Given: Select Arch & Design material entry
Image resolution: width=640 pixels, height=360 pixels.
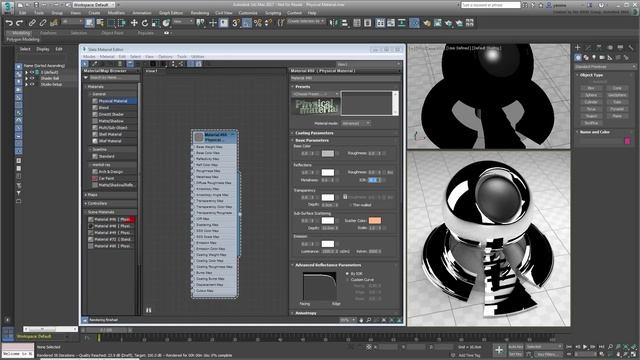Looking at the screenshot, I should [110, 172].
